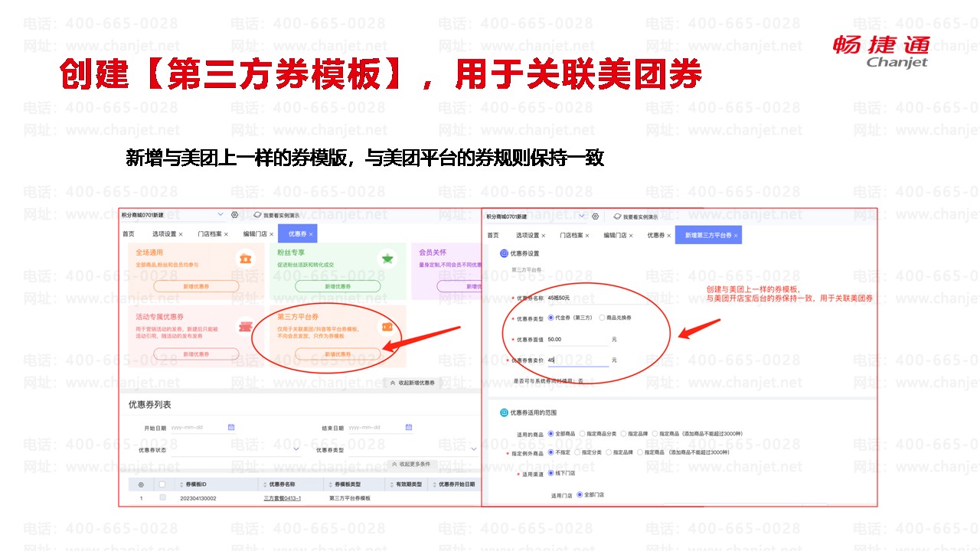Click the planet icon beside 我要看实例演示 in the 新增第三方平台券 screenshot

(616, 217)
